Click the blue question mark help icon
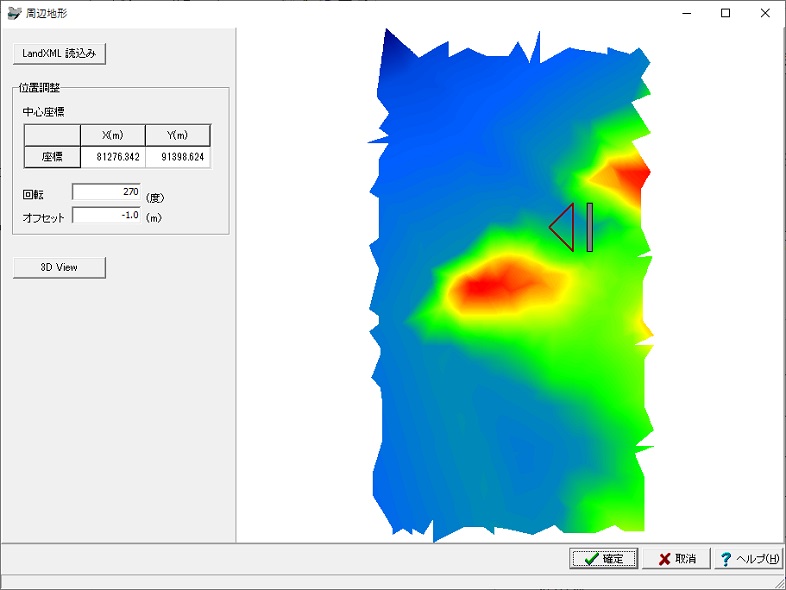This screenshot has width=786, height=590. pos(725,559)
